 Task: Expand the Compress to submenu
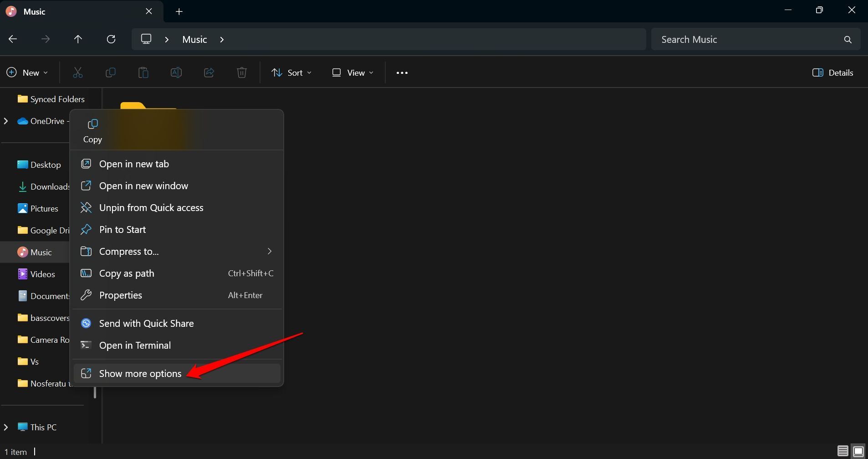(x=269, y=252)
